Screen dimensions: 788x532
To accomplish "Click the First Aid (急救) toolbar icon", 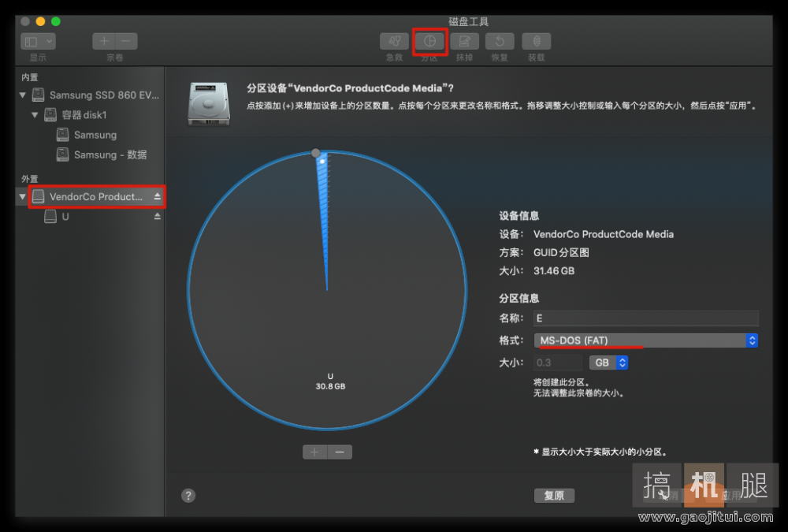I will (x=394, y=41).
